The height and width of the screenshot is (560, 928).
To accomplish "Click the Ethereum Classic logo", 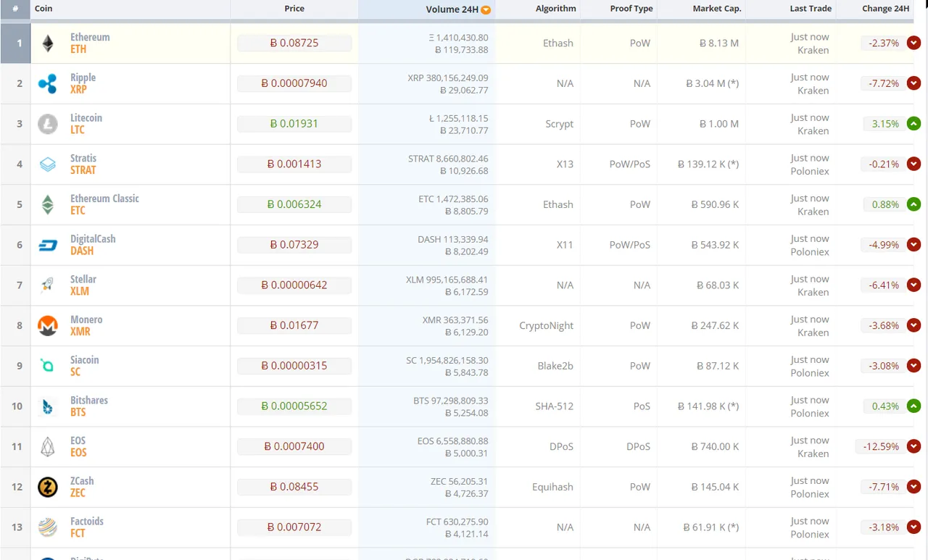I will pyautogui.click(x=48, y=205).
